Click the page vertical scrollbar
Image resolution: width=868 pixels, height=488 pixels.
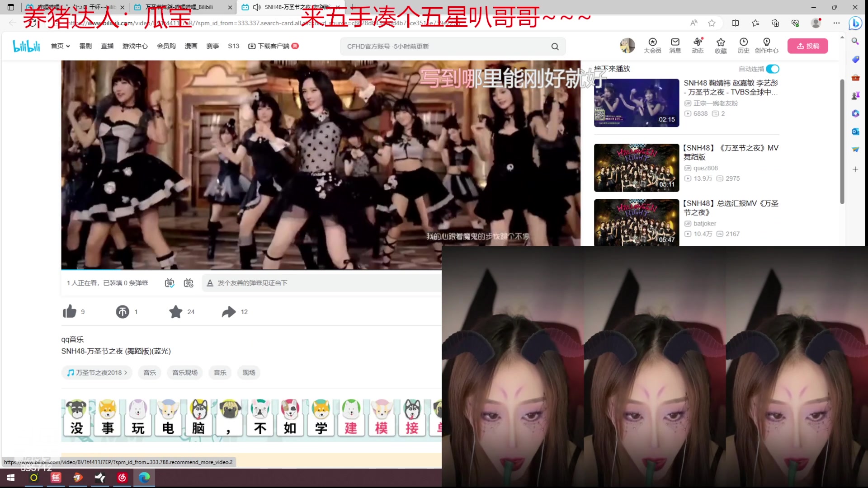842,141
